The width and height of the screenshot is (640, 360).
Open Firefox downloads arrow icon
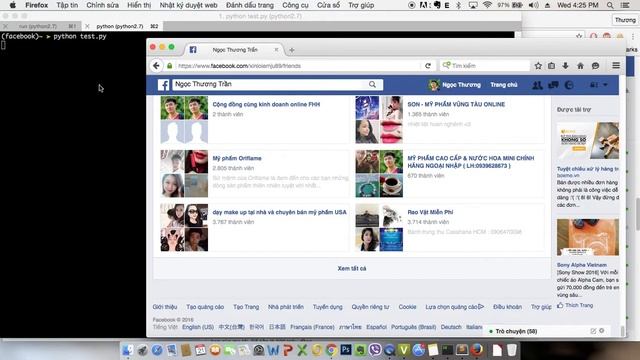(x=565, y=66)
